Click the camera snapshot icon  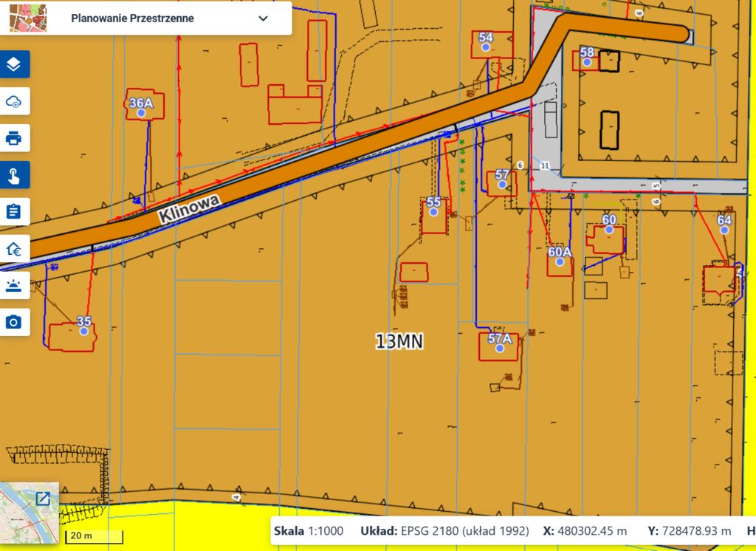pos(14,322)
